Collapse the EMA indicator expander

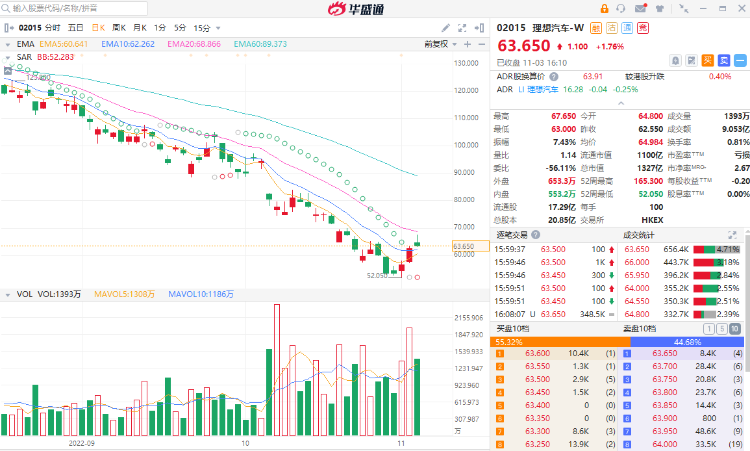tap(8, 44)
